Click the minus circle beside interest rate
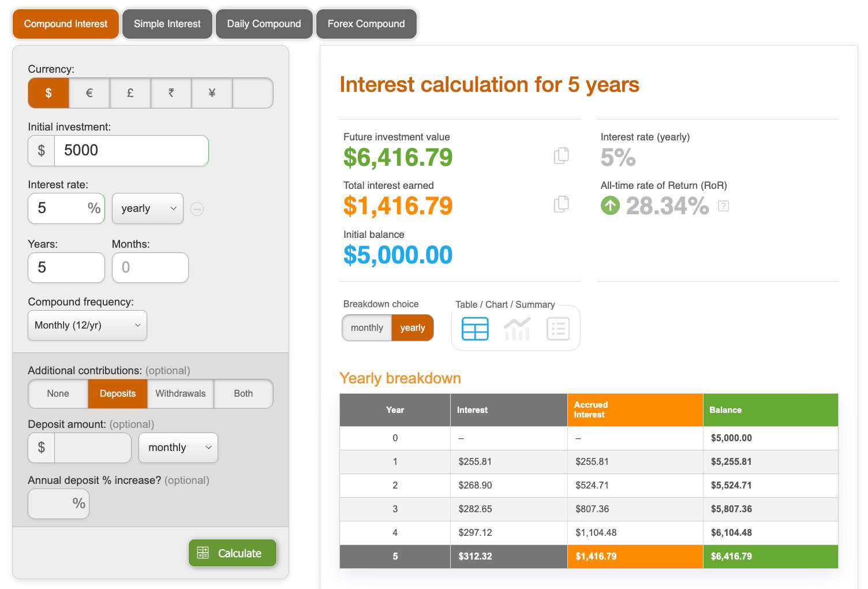This screenshot has height=589, width=868. (197, 209)
